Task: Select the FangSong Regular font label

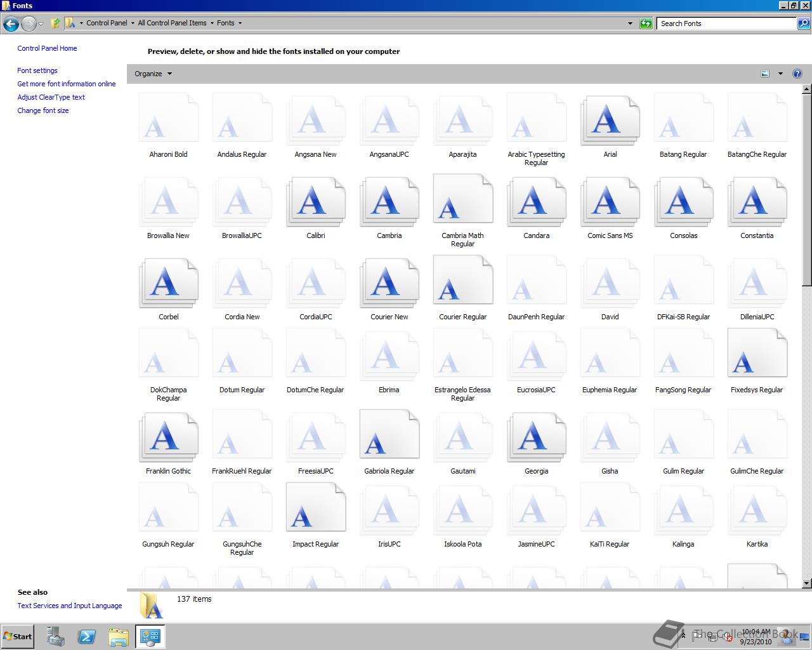Action: click(x=683, y=390)
